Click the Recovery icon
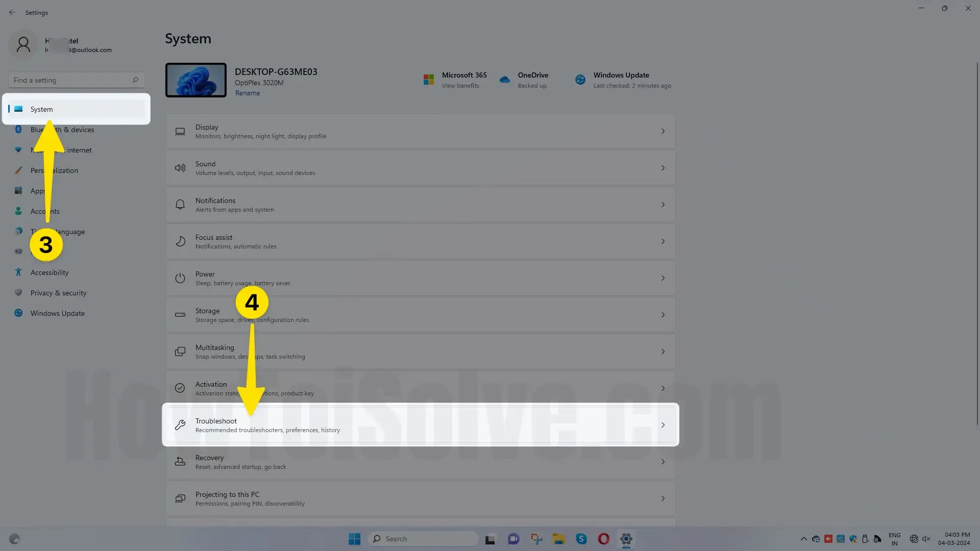The width and height of the screenshot is (980, 551). [x=180, y=462]
